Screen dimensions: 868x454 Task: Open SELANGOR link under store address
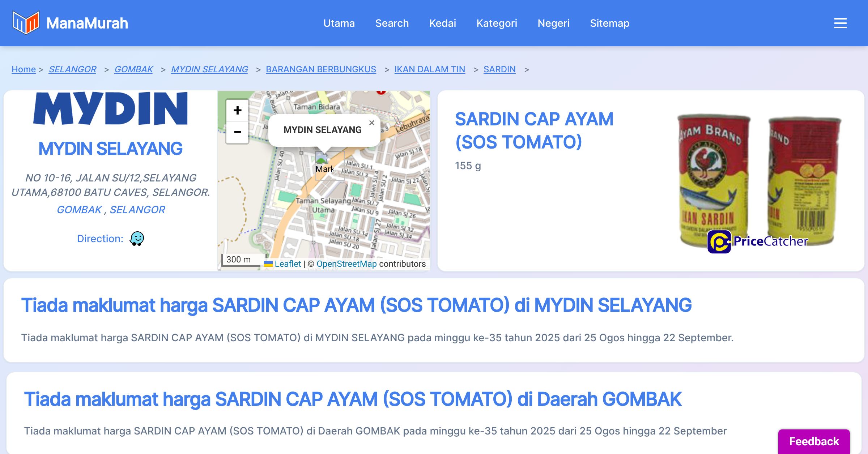137,210
